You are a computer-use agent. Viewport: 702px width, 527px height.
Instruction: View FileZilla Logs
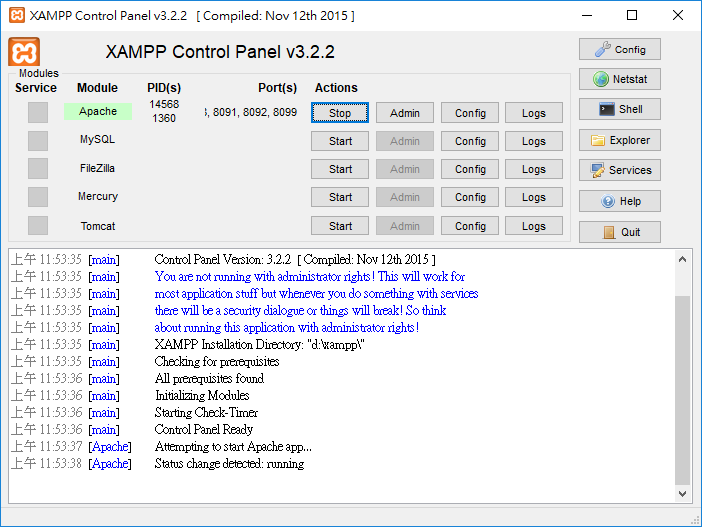(x=534, y=169)
